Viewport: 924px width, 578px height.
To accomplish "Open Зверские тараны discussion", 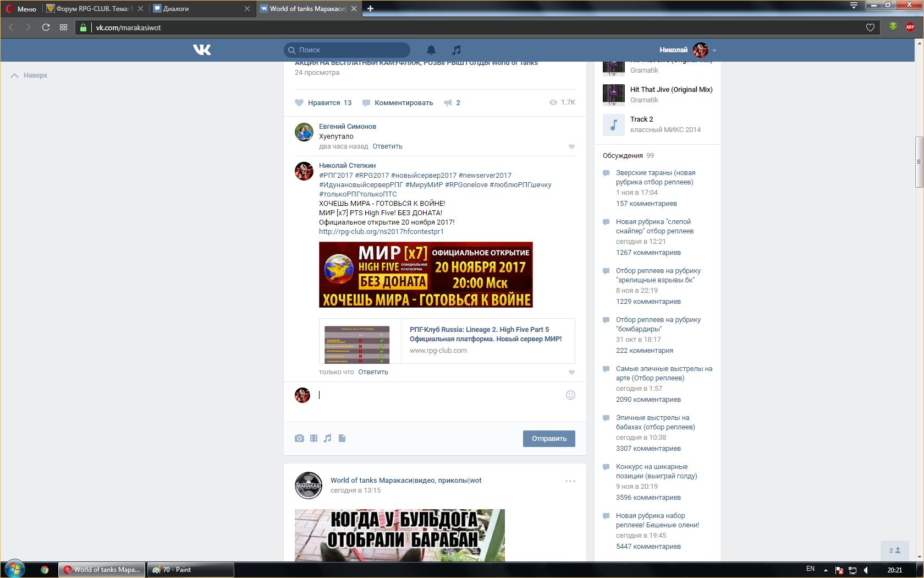I will [656, 177].
